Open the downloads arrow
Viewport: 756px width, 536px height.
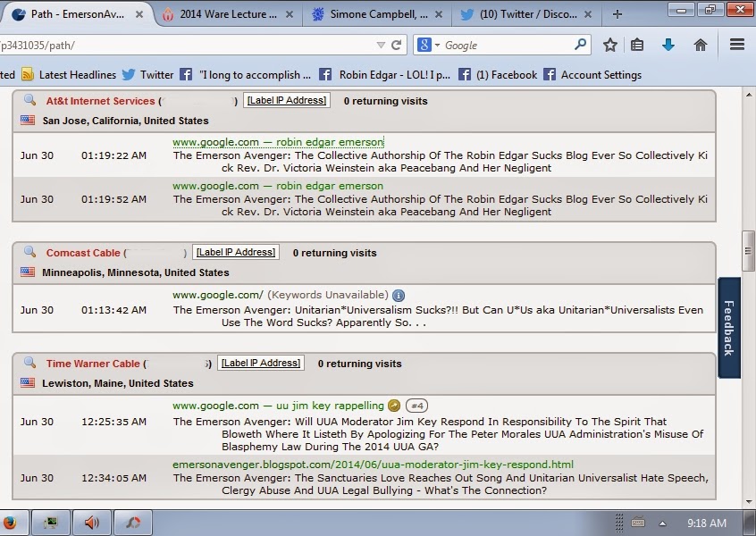668,46
